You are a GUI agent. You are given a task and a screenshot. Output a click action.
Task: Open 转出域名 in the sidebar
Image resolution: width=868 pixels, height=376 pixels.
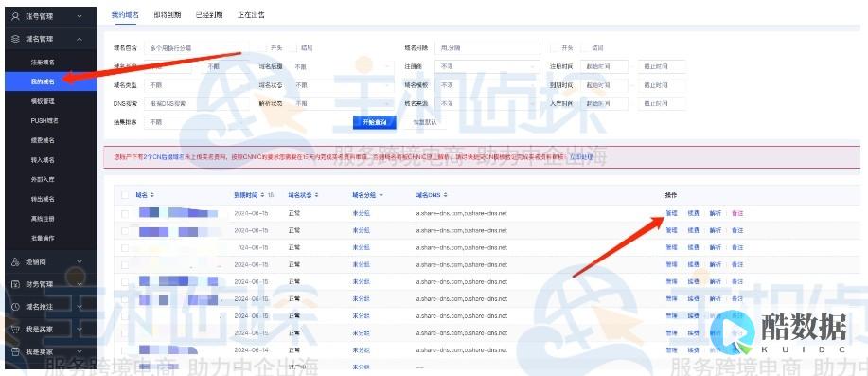pos(43,199)
